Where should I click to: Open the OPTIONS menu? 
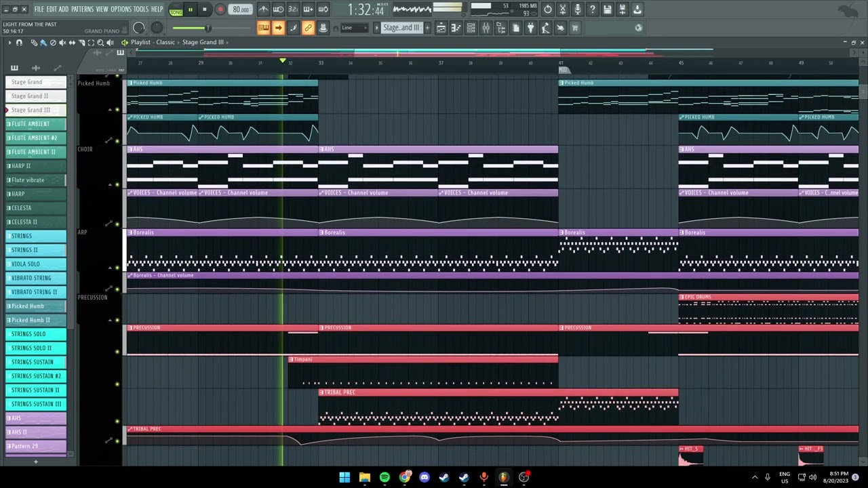(x=121, y=9)
